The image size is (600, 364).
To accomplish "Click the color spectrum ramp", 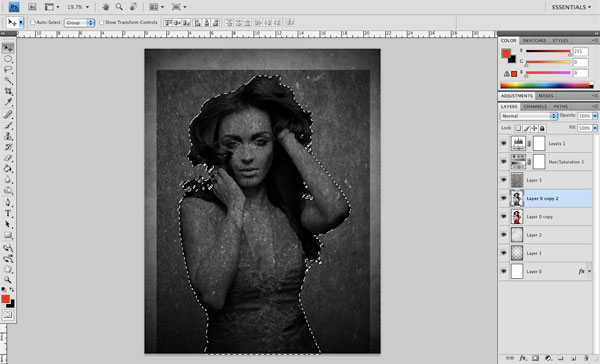I will point(546,85).
